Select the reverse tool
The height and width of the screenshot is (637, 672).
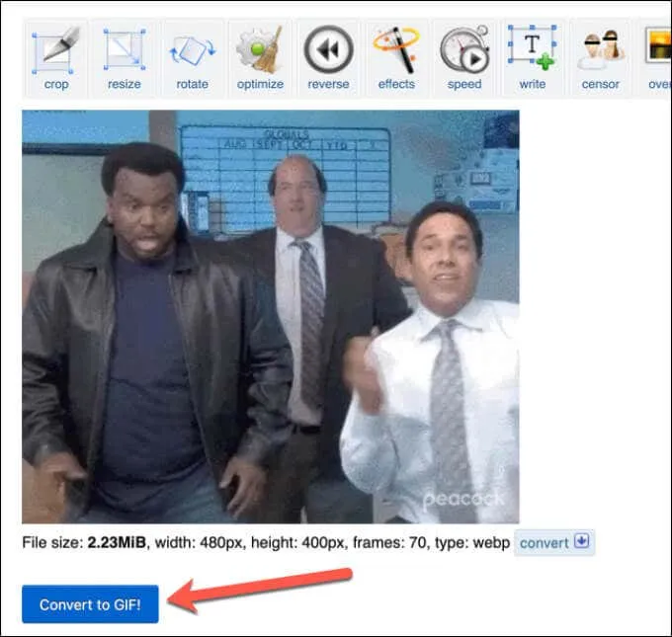328,58
